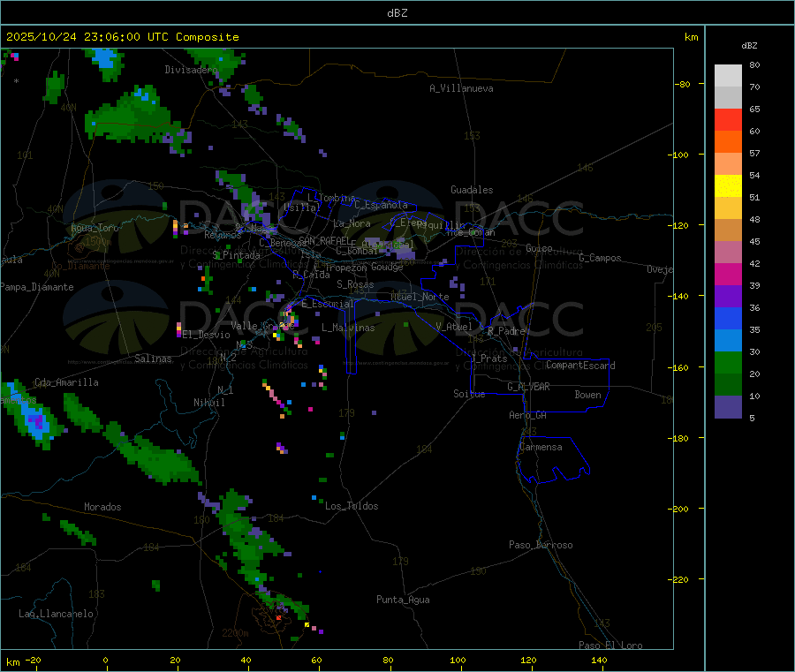Click the Lag.Llancanelo label
The height and width of the screenshot is (672, 795).
[x=56, y=614]
